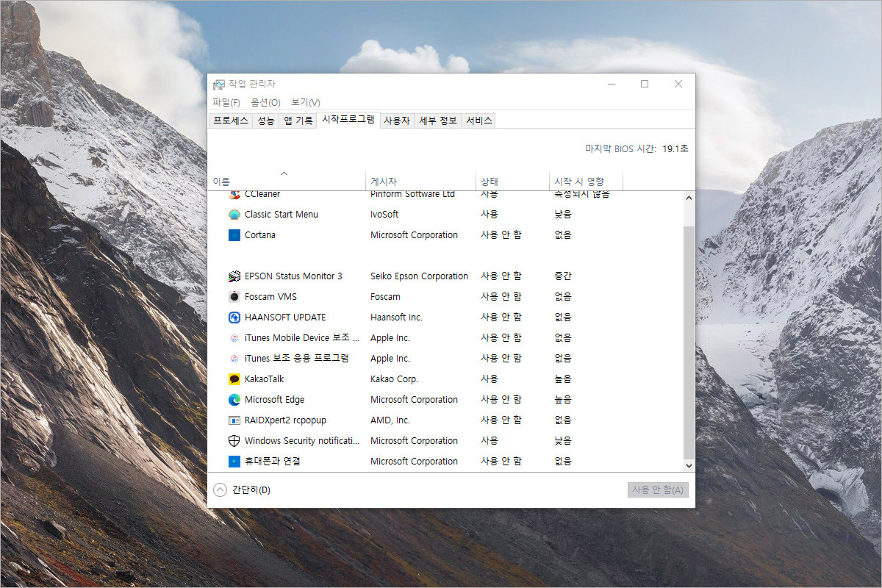Switch to the 프로세스 tab
The image size is (882, 588).
coord(231,121)
